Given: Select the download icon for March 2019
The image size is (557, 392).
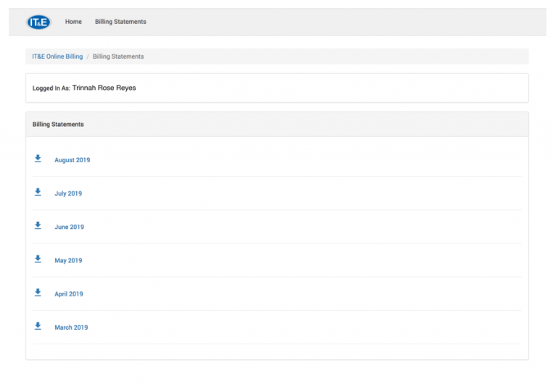Looking at the screenshot, I should tap(38, 326).
